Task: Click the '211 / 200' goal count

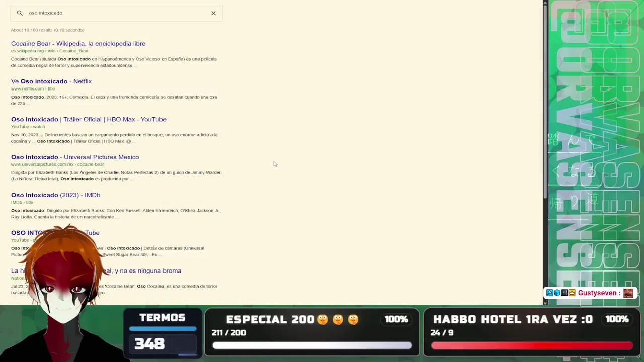Action: point(228,333)
